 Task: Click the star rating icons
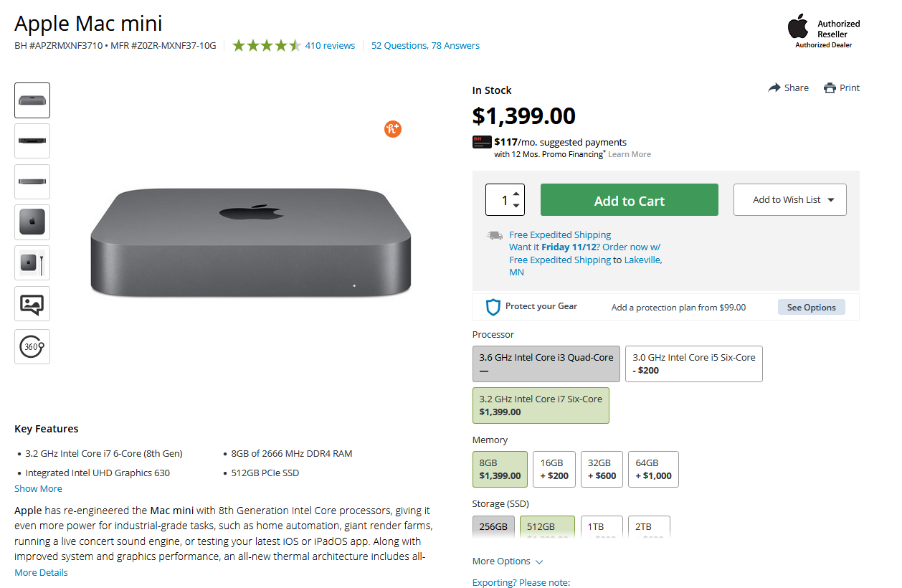pos(266,46)
